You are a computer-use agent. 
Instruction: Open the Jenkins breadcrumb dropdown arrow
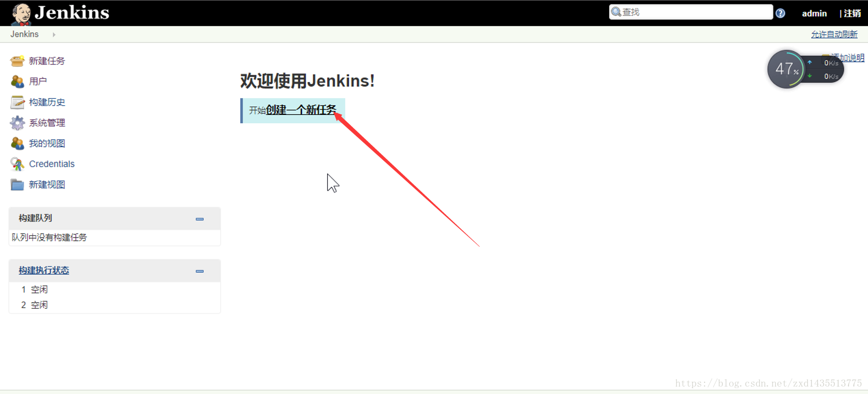coord(54,35)
